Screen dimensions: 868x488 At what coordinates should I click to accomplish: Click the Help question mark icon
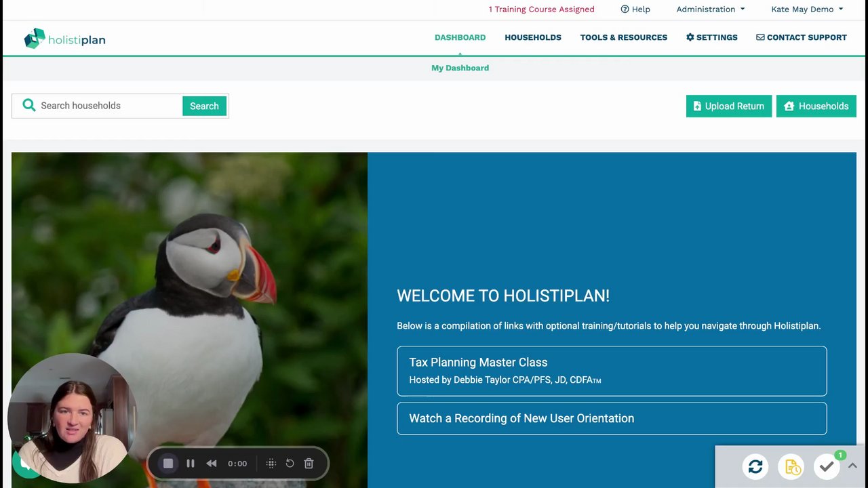click(x=625, y=9)
